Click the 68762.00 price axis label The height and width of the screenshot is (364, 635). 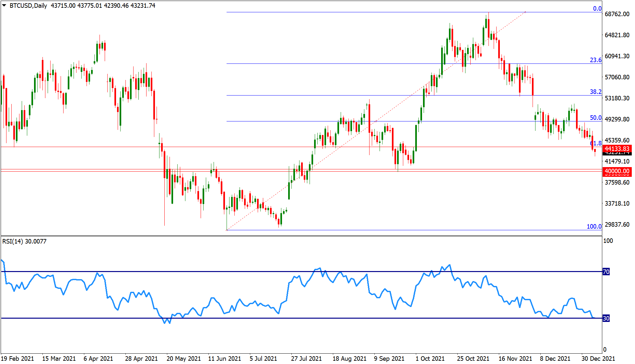tap(617, 14)
